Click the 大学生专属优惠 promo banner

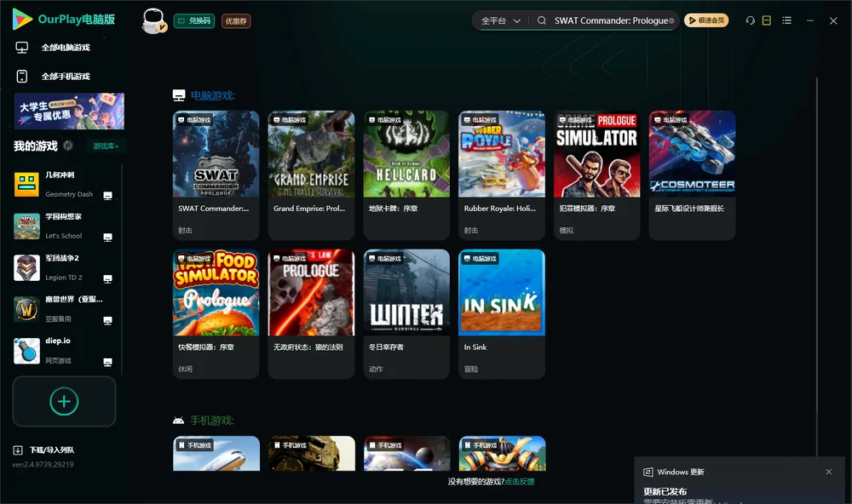tap(69, 112)
